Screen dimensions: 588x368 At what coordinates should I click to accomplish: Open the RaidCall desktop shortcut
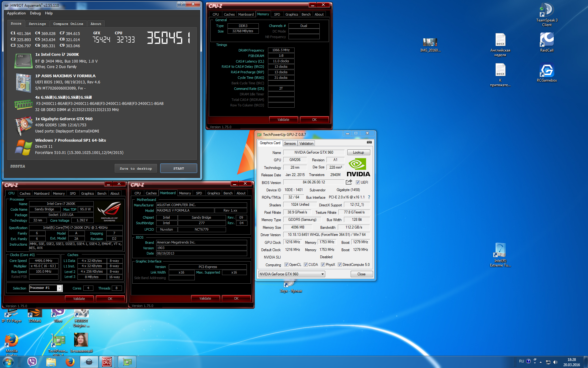click(547, 42)
